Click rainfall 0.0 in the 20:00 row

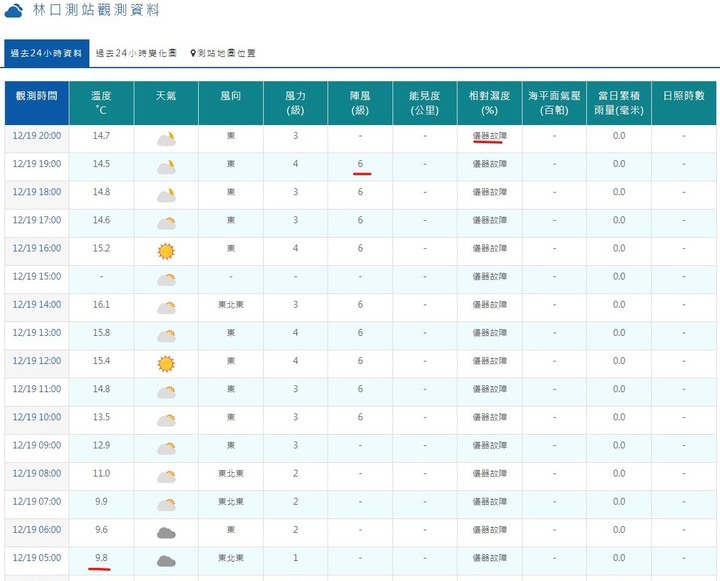click(619, 136)
